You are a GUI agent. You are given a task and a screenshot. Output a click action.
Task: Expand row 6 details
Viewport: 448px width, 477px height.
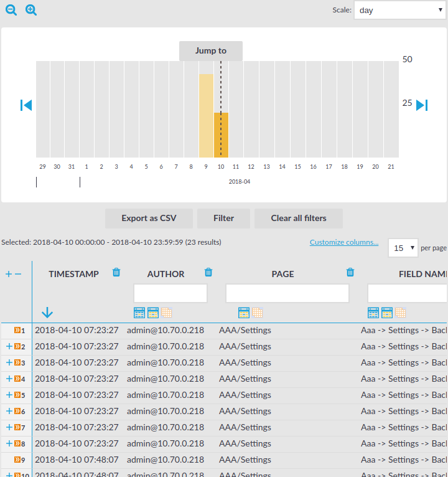tap(9, 411)
